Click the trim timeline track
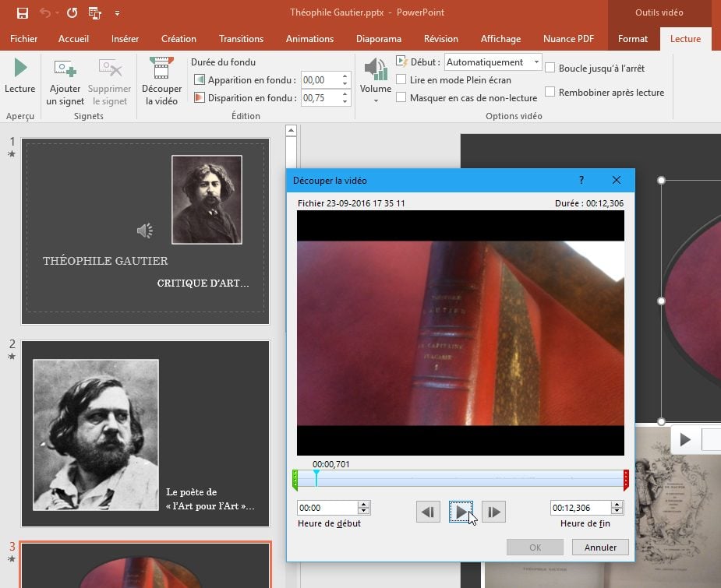 (461, 479)
